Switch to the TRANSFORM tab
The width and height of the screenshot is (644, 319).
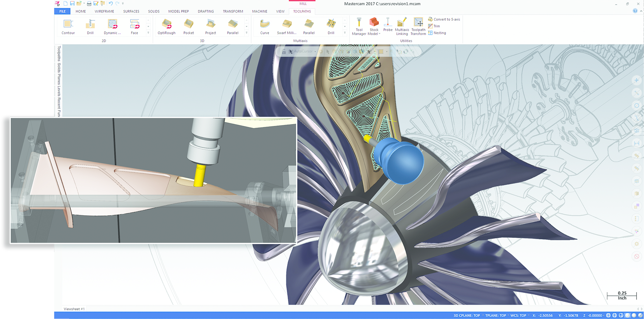point(233,11)
